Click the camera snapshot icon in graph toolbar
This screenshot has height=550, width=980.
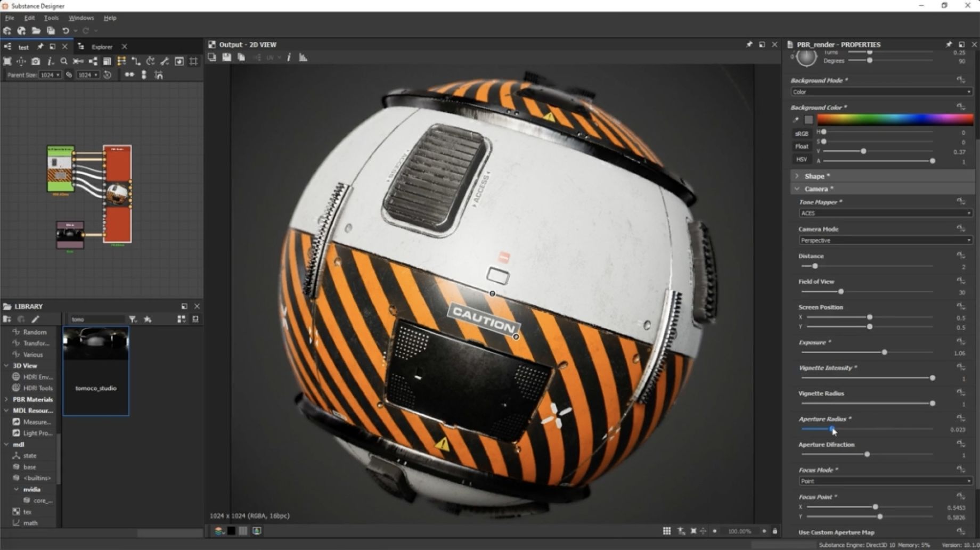pyautogui.click(x=36, y=62)
